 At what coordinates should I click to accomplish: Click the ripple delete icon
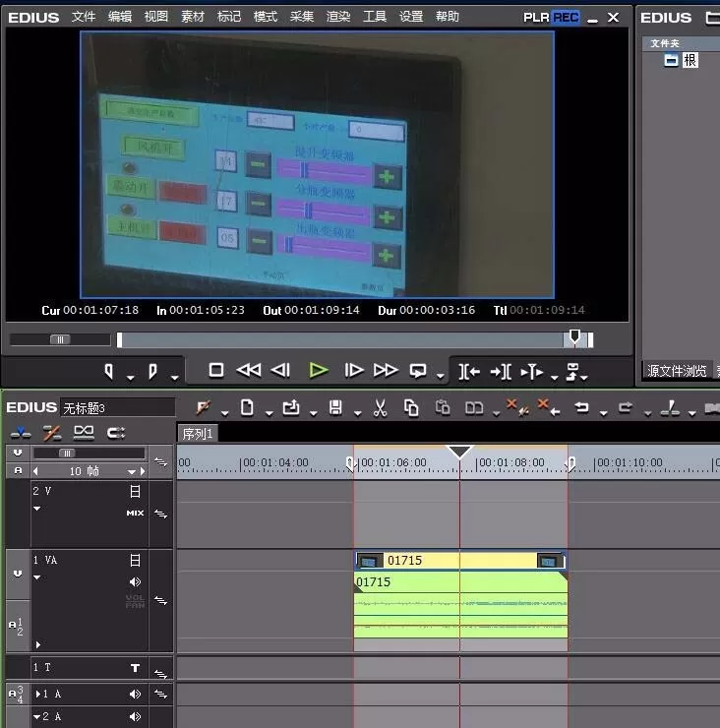click(548, 407)
